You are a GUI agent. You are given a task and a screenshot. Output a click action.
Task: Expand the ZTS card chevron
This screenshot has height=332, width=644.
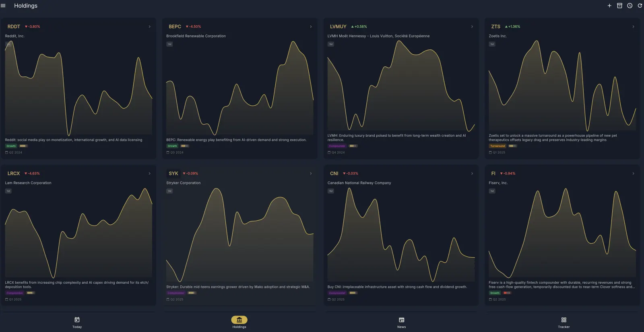tap(633, 27)
